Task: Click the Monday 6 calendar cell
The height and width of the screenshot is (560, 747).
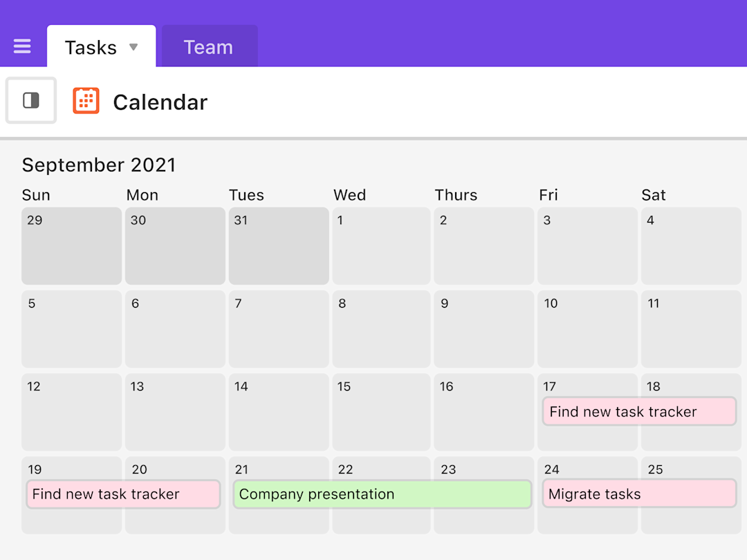Action: point(174,328)
